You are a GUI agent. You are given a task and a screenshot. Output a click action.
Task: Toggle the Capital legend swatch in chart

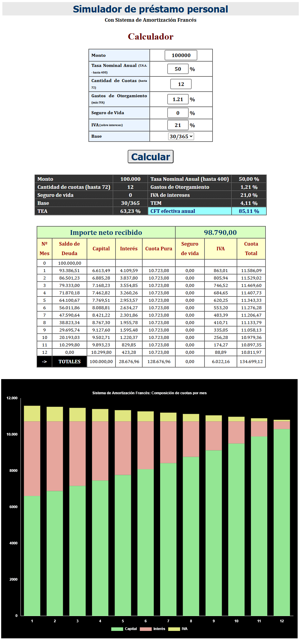(x=117, y=629)
